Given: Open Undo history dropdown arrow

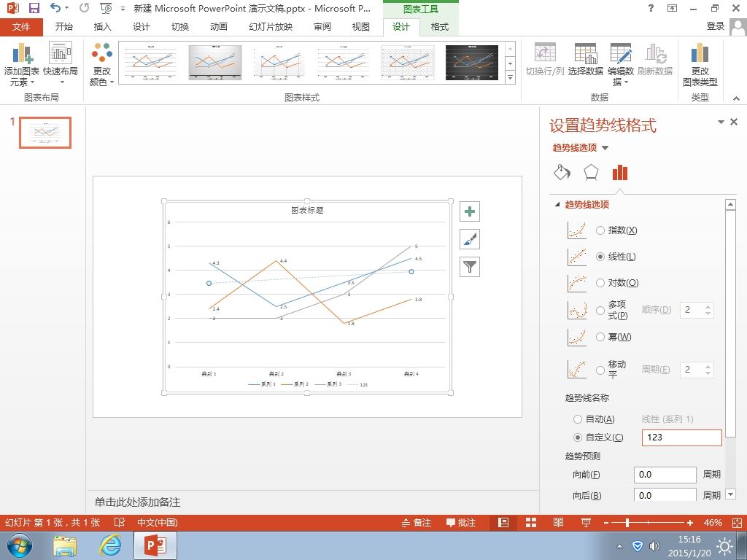Looking at the screenshot, I should coord(66,7).
